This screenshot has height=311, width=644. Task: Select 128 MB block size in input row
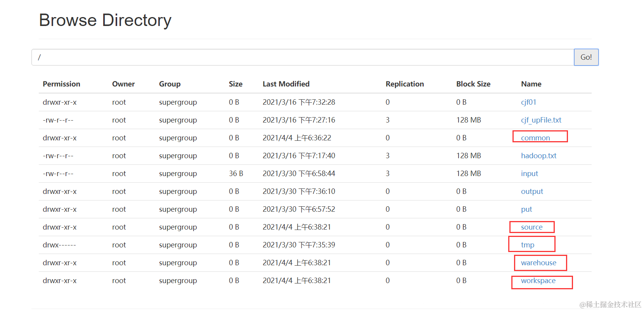coord(469,173)
